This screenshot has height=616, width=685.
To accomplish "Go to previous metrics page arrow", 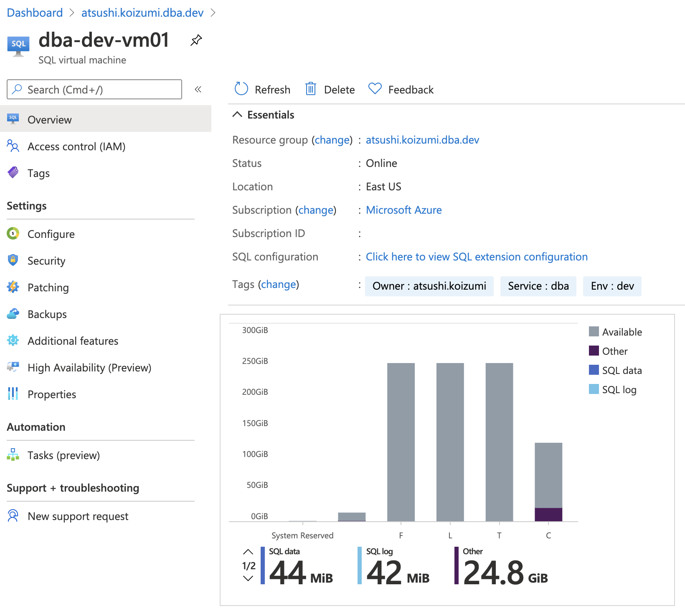I will coord(248,552).
